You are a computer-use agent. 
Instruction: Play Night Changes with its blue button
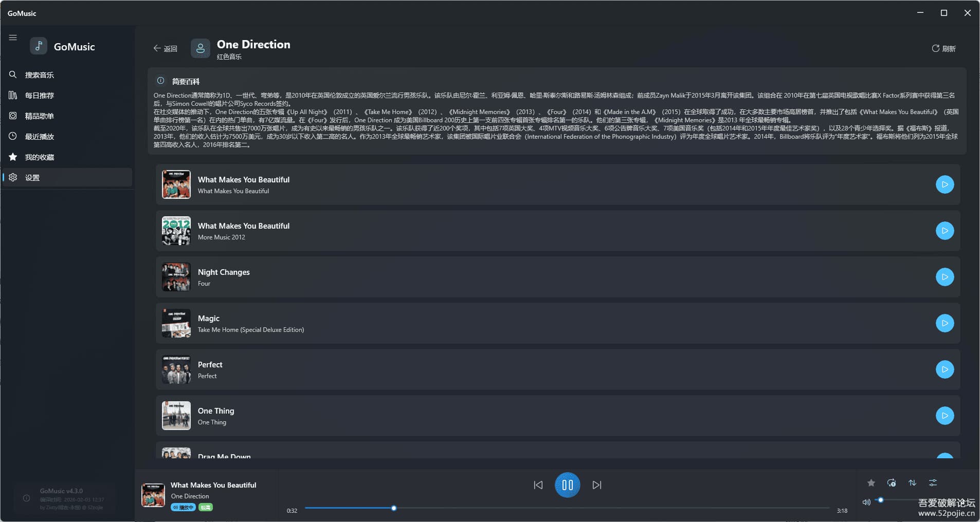(x=945, y=277)
